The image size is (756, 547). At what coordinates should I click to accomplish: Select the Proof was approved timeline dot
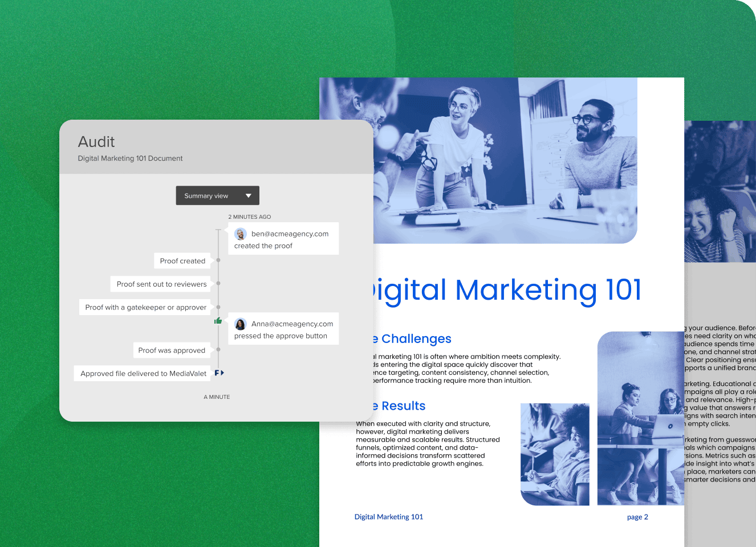point(218,350)
